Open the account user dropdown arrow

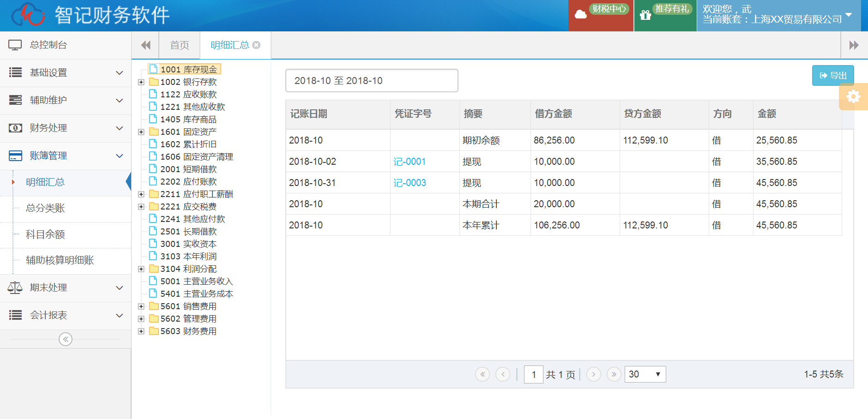click(849, 15)
